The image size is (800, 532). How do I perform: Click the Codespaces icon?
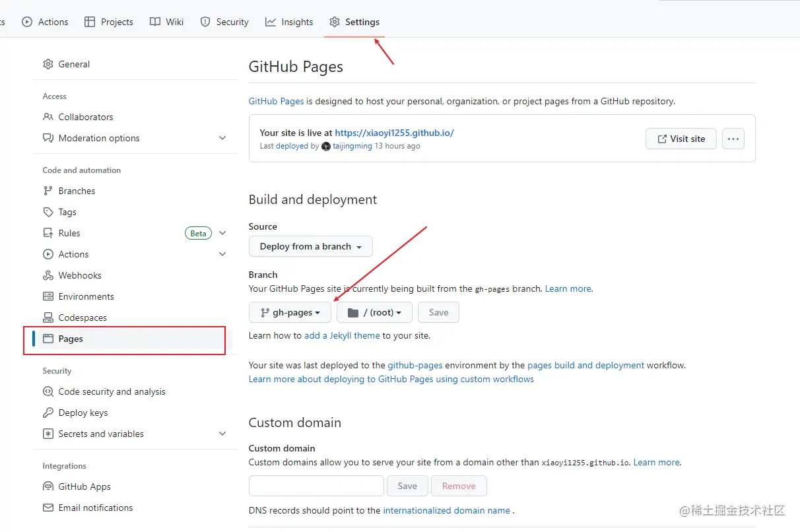point(48,317)
